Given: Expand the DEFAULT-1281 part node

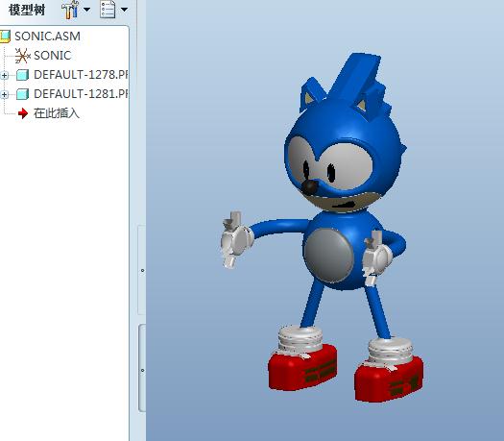Looking at the screenshot, I should [x=4, y=95].
